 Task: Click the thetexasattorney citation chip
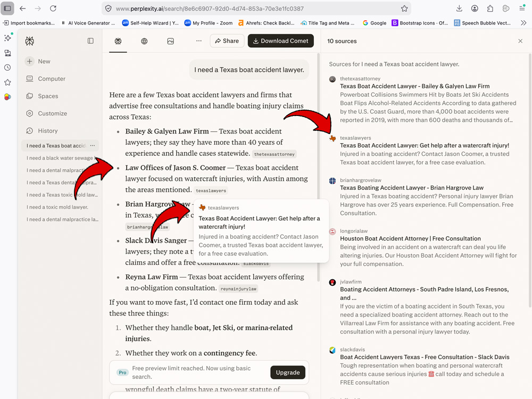pos(274,154)
